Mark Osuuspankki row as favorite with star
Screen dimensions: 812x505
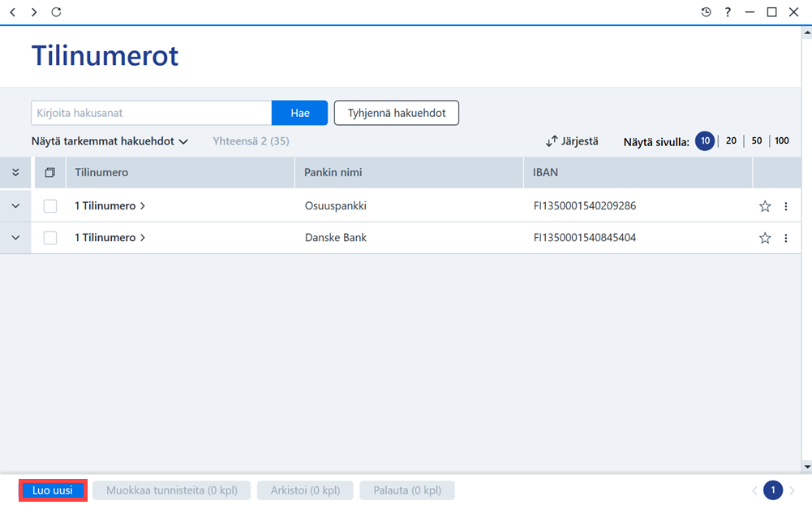click(765, 206)
